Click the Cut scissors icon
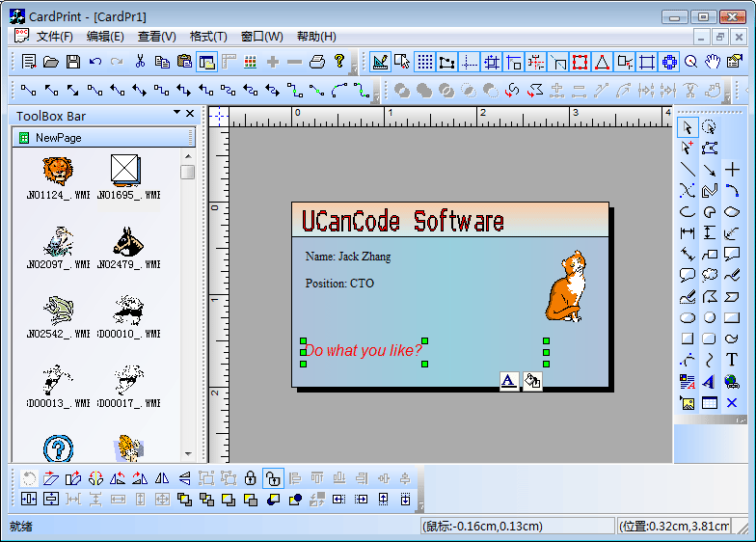 pyautogui.click(x=140, y=62)
